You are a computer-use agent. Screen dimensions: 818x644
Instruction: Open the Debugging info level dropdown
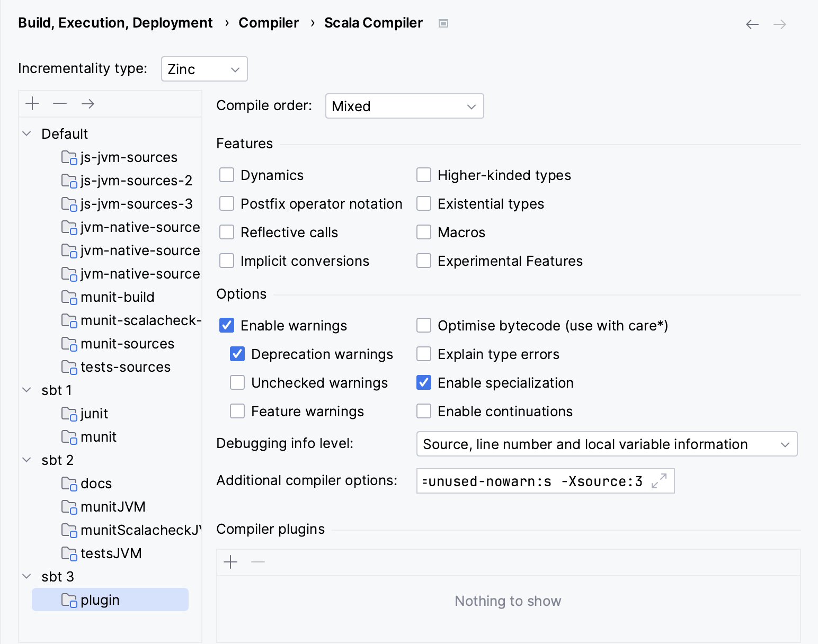coord(606,444)
